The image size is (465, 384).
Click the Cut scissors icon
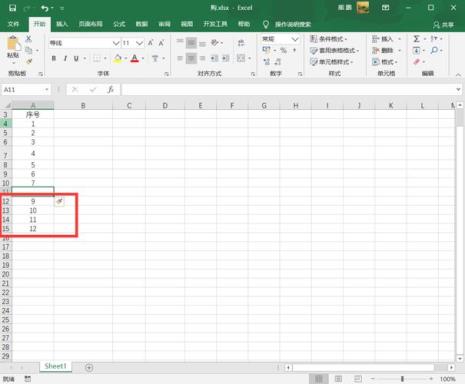[x=29, y=39]
